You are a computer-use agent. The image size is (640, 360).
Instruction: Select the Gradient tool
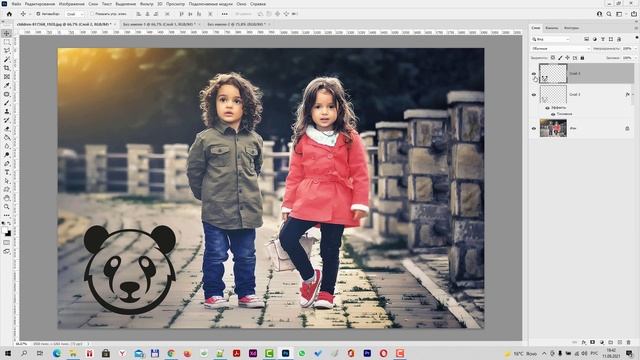[x=7, y=137]
